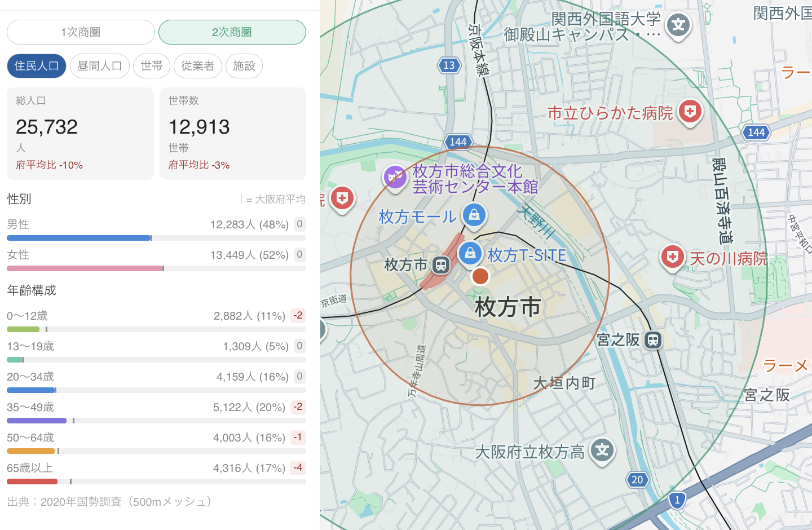812x530 pixels.
Task: Click the 枚方T-SITE map label
Action: [527, 255]
